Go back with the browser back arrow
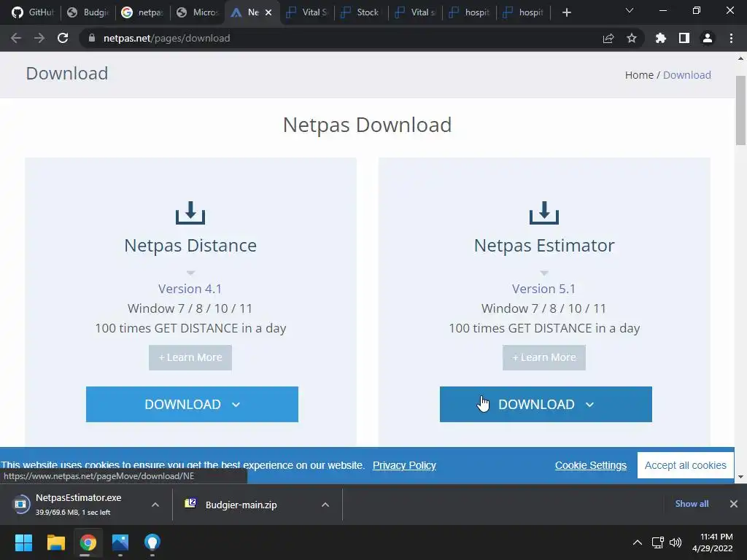The width and height of the screenshot is (747, 560). [16, 38]
